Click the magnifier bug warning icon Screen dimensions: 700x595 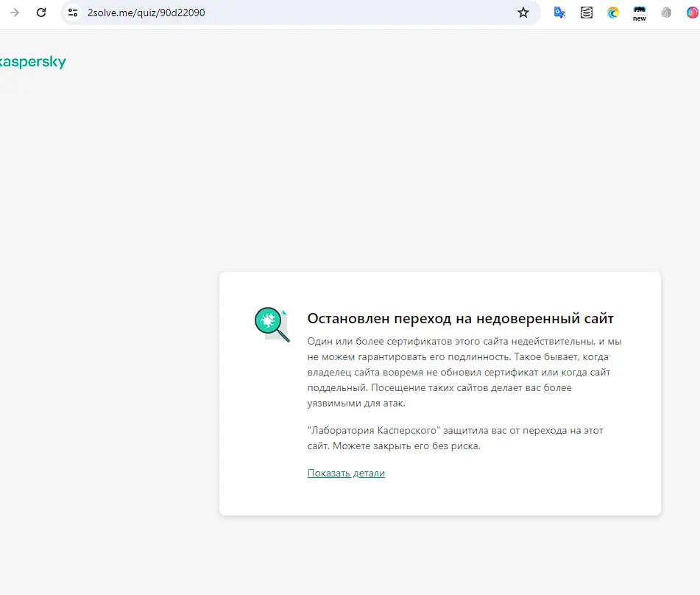272,324
